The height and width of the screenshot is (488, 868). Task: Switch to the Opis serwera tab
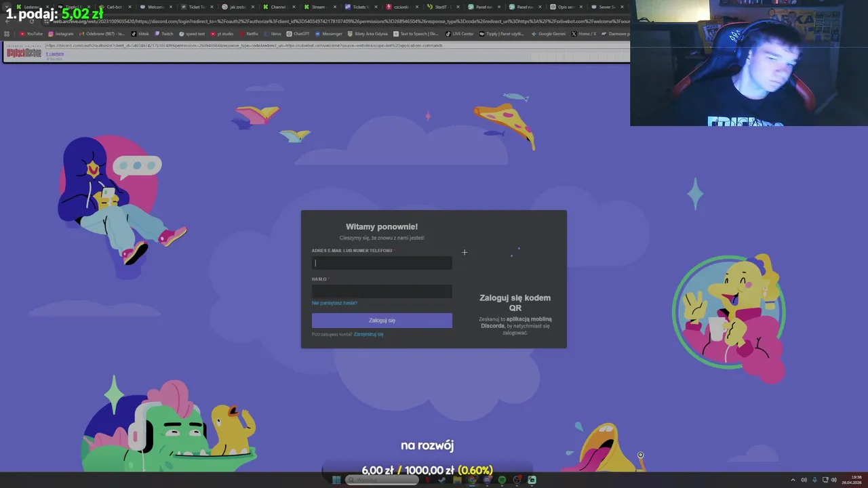click(566, 7)
